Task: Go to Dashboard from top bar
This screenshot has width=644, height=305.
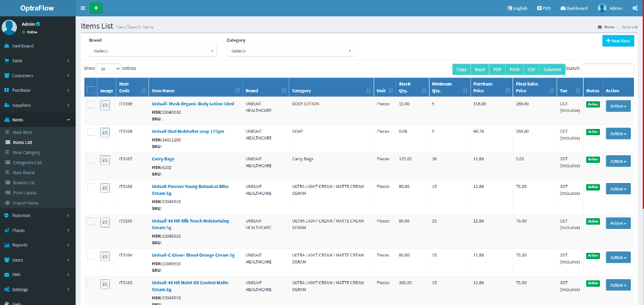Action: 574,8
